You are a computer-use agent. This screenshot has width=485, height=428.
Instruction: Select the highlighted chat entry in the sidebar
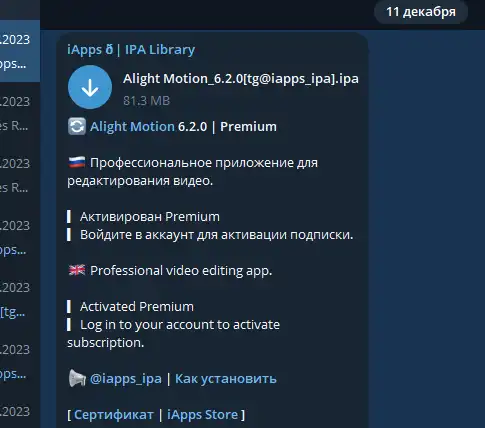pos(20,51)
